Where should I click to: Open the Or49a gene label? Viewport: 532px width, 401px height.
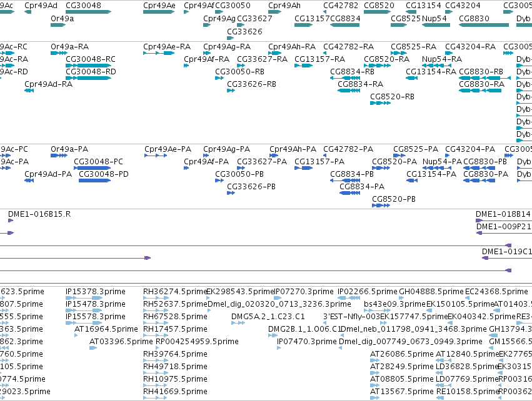[62, 18]
